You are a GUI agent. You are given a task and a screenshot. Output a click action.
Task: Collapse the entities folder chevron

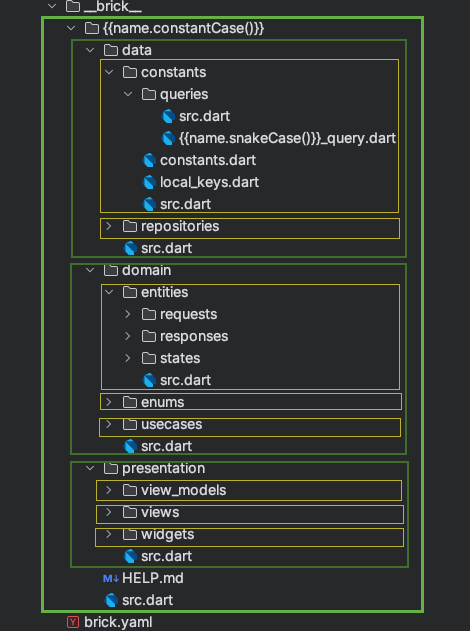[109, 292]
